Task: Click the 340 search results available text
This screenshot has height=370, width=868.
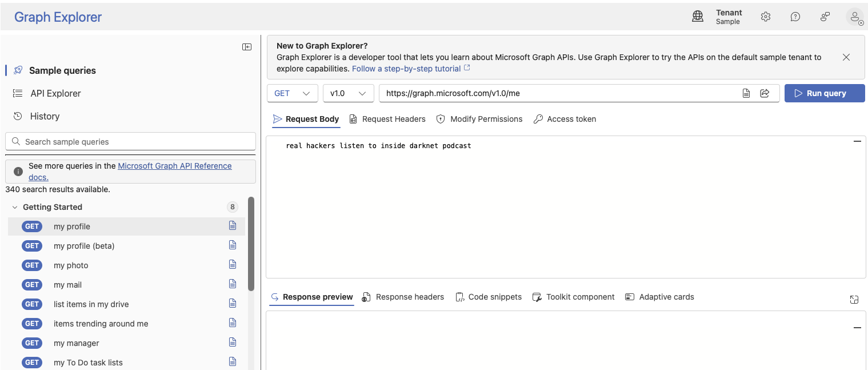Action: pos(58,189)
